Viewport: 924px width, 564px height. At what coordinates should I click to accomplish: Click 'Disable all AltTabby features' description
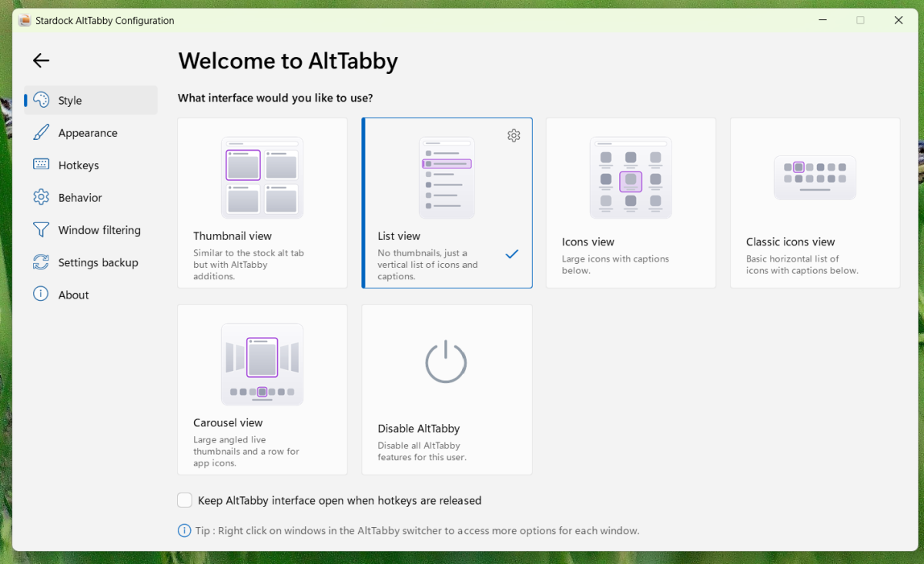click(422, 451)
